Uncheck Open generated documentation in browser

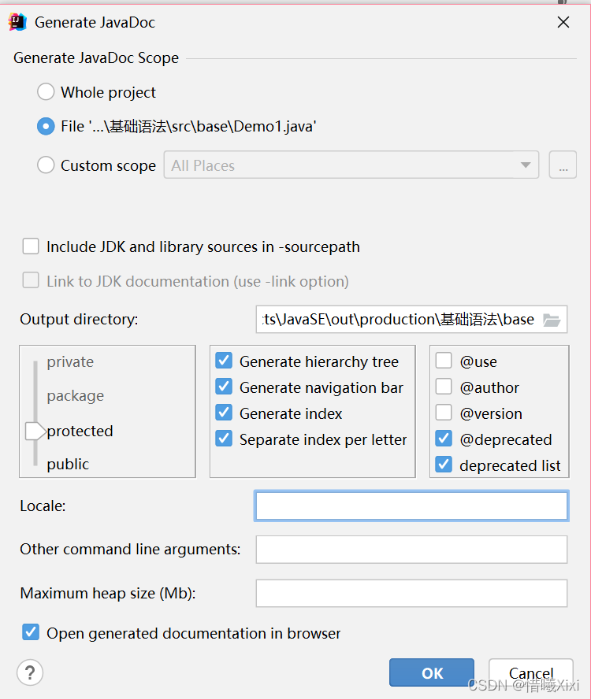click(x=31, y=632)
